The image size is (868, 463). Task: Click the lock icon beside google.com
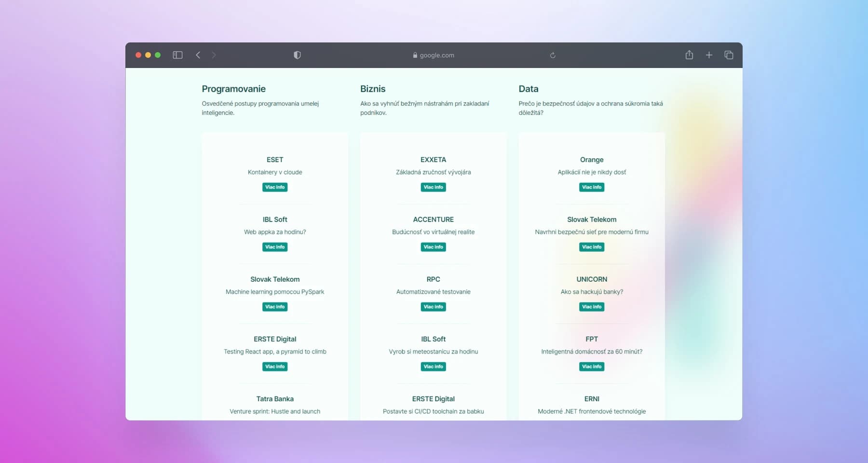pos(415,55)
